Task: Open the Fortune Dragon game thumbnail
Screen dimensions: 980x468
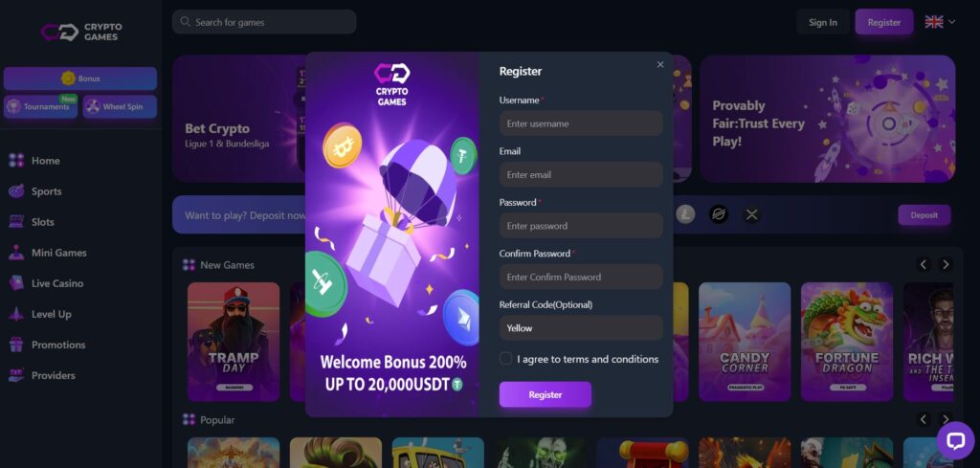Action: [x=846, y=342]
